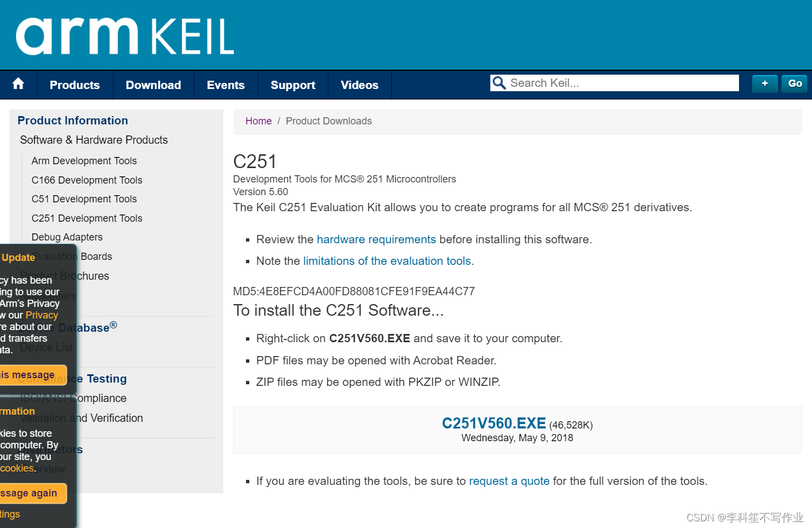This screenshot has width=812, height=528.
Task: Click the search magnifier icon
Action: pos(499,83)
